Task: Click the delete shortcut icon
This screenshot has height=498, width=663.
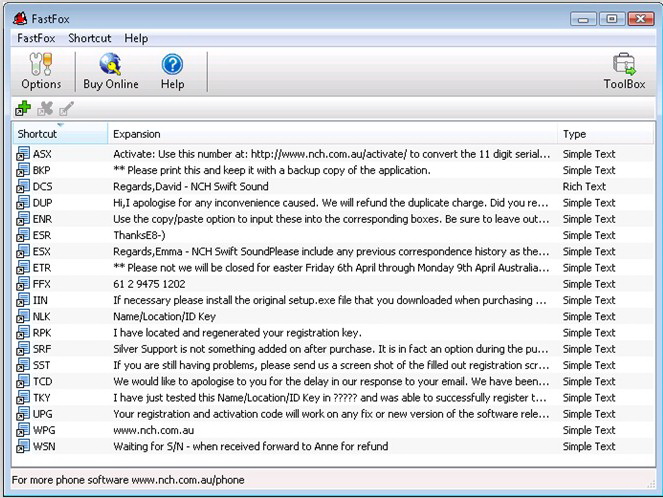Action: pyautogui.click(x=45, y=109)
